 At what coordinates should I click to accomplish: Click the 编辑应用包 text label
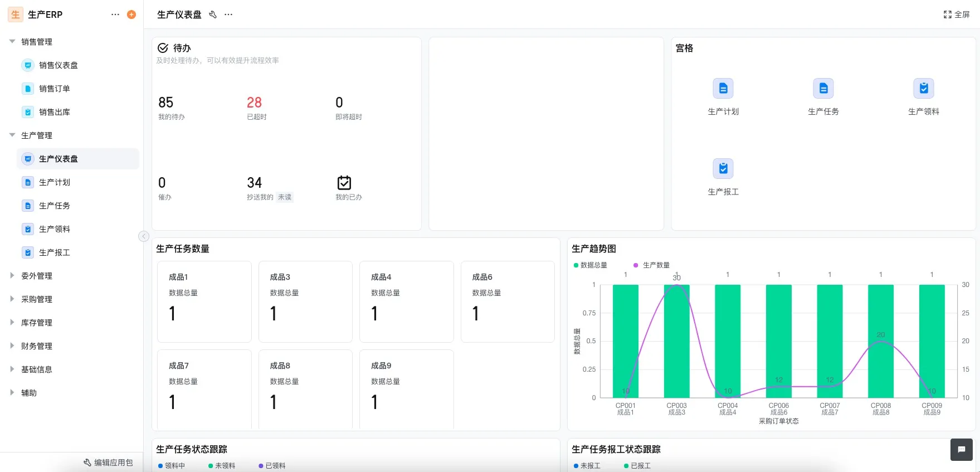(x=114, y=463)
